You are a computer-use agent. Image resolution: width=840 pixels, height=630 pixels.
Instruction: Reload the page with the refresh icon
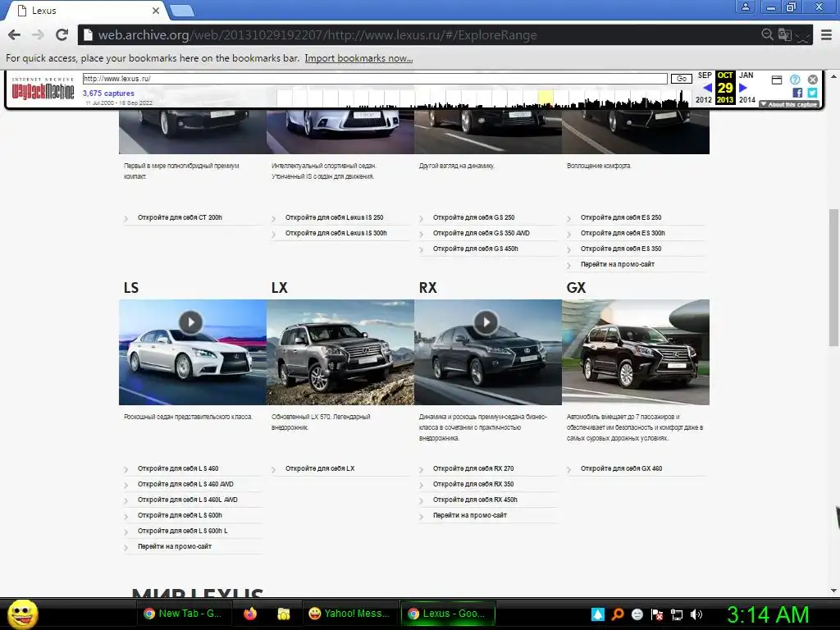click(62, 34)
